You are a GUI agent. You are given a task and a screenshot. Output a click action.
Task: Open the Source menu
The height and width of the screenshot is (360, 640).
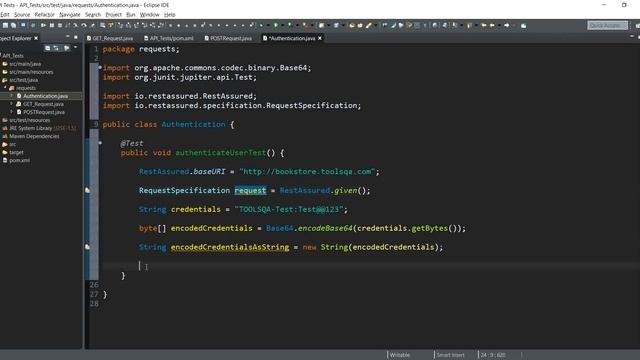22,15
